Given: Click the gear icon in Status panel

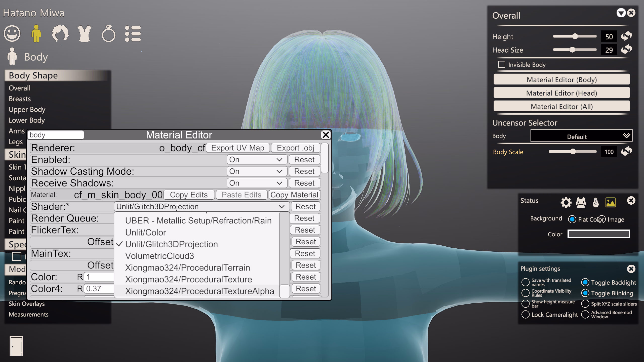Looking at the screenshot, I should 566,202.
